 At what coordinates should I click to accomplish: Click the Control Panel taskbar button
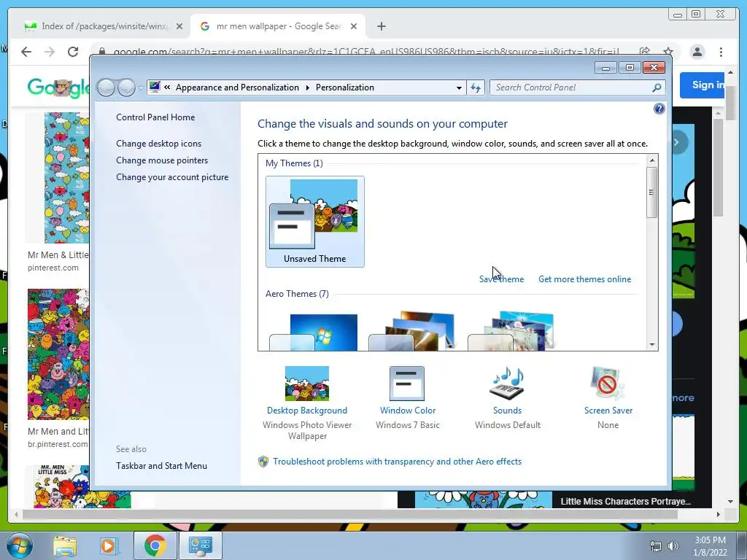point(200,545)
